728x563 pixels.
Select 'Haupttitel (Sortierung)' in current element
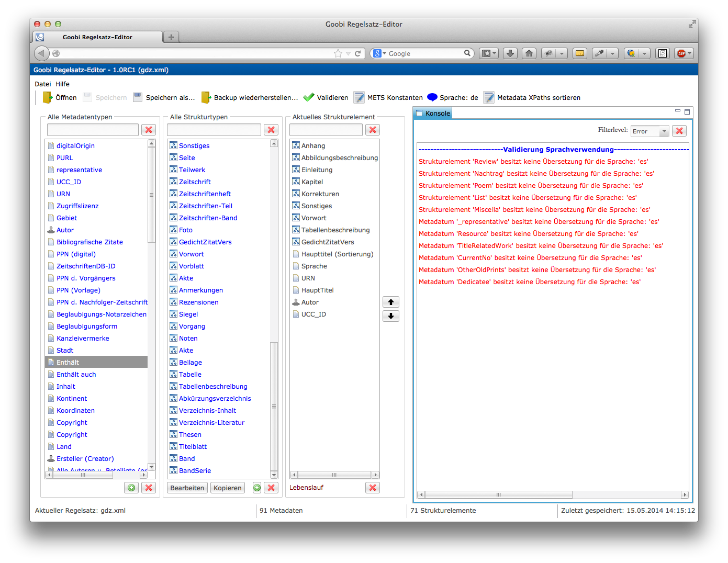point(337,254)
